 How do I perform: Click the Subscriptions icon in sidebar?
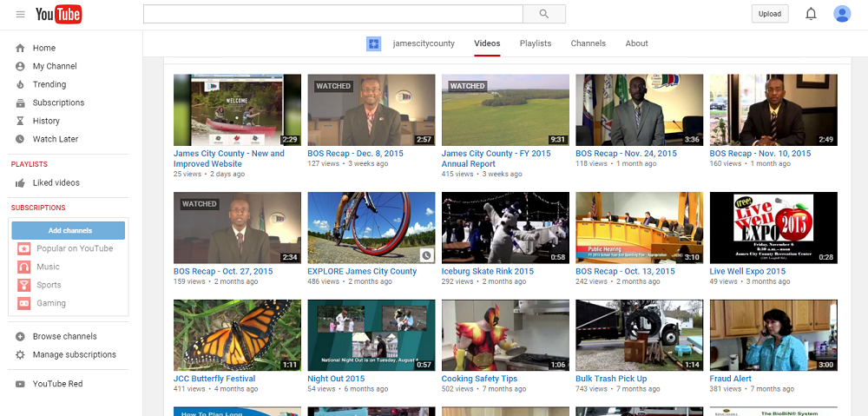coord(21,103)
